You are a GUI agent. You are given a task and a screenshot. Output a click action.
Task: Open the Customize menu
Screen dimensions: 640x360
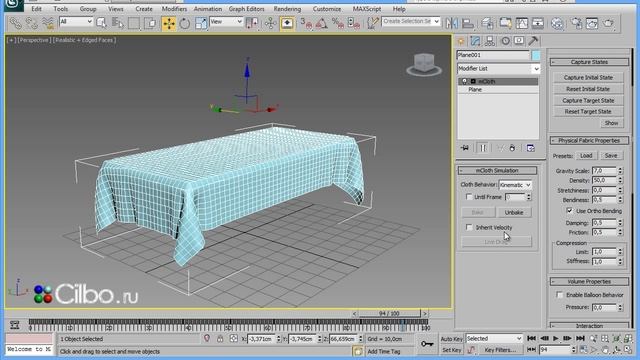click(x=327, y=9)
